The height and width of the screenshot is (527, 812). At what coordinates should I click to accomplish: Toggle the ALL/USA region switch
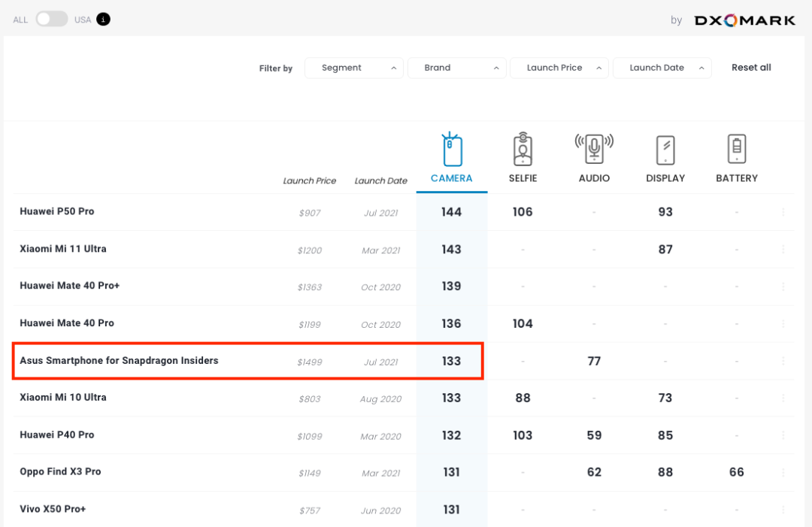tap(52, 20)
